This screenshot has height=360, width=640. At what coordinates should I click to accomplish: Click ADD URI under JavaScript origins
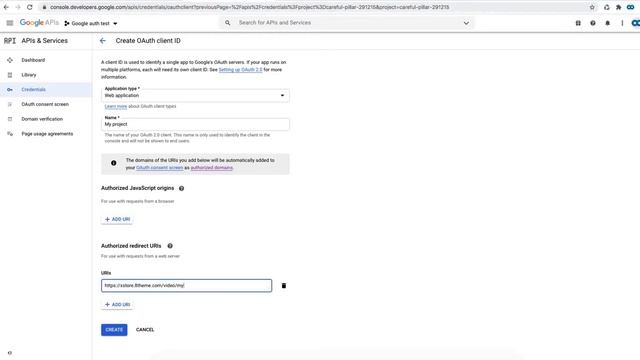click(x=117, y=219)
